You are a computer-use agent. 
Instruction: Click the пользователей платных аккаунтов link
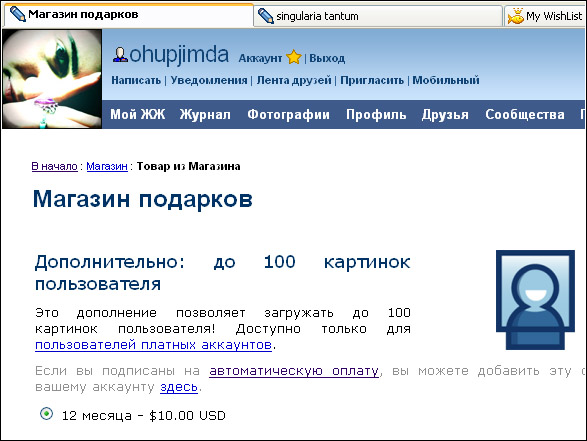click(x=153, y=344)
